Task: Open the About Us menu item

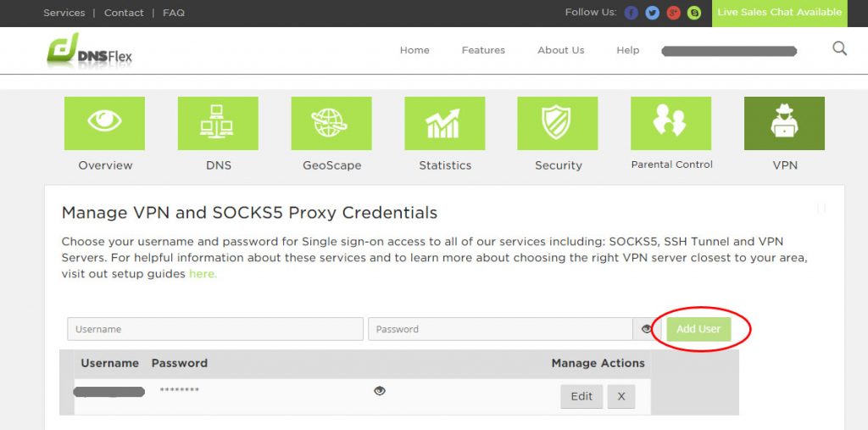Action: (x=561, y=50)
